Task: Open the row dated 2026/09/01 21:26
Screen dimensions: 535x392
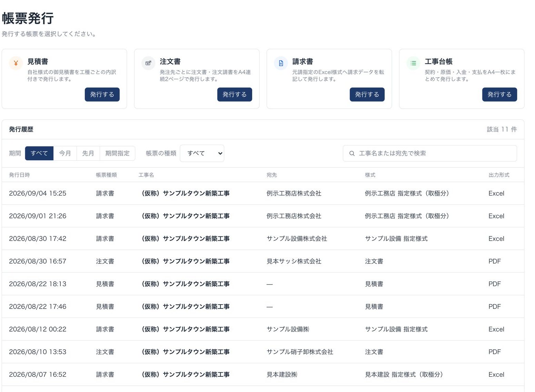Action: [263, 216]
